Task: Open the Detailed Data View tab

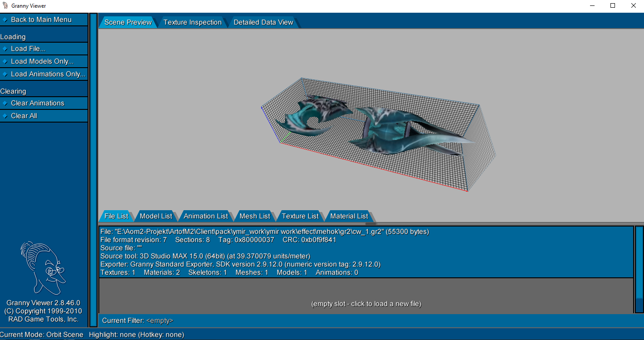Action: point(263,22)
